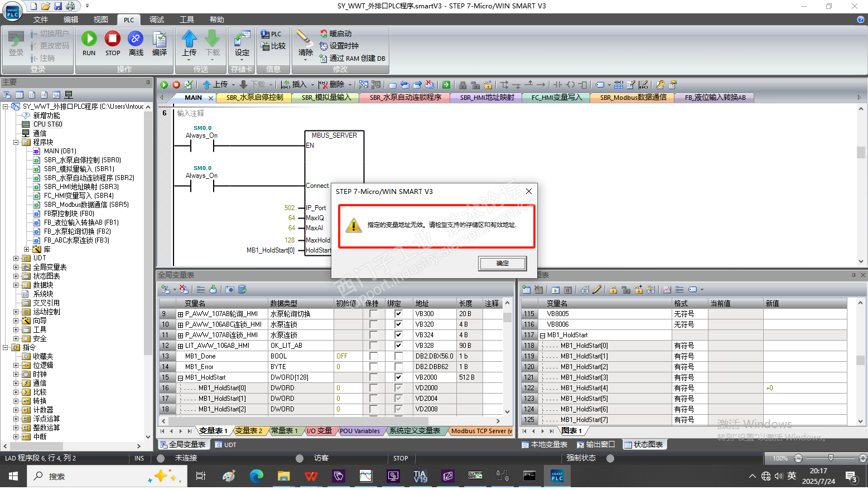
Task: Expand the 数据块 node in project tree
Action: [16, 285]
